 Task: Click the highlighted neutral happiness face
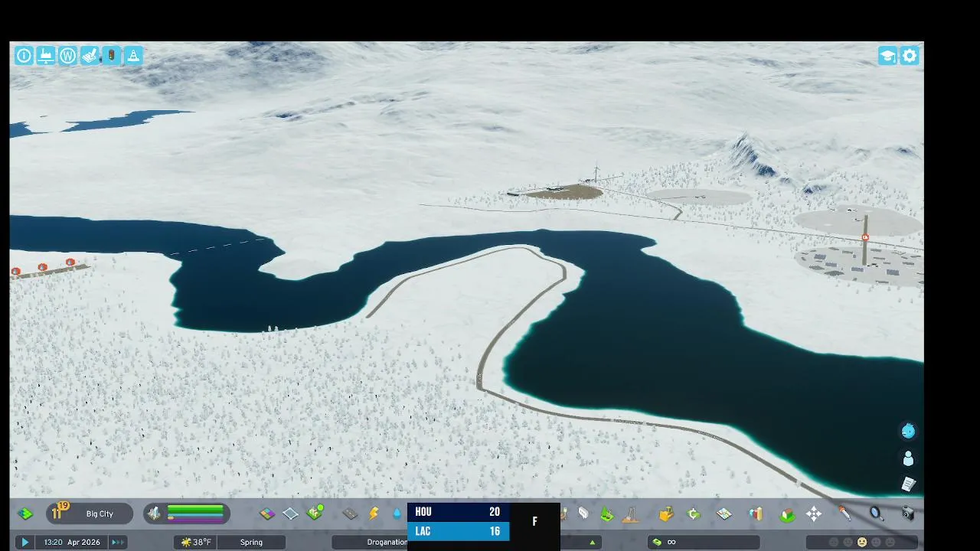862,542
